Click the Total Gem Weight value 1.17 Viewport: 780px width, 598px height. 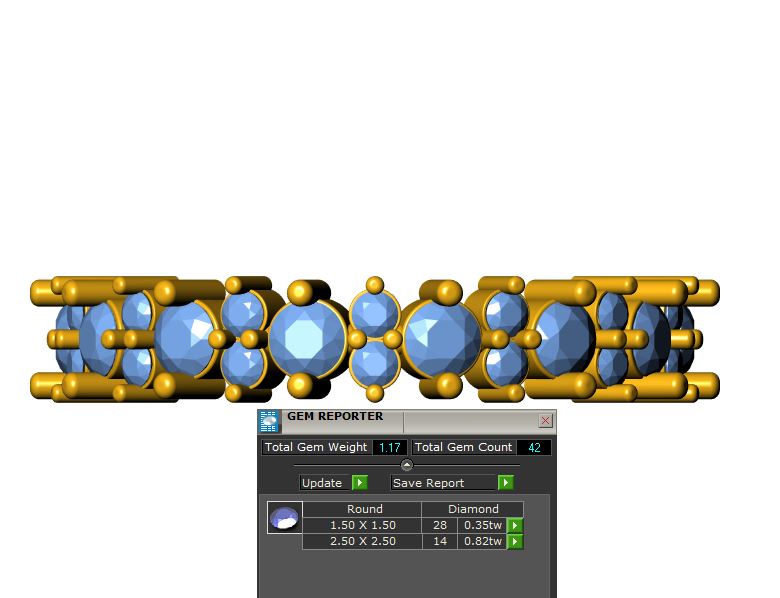[390, 448]
